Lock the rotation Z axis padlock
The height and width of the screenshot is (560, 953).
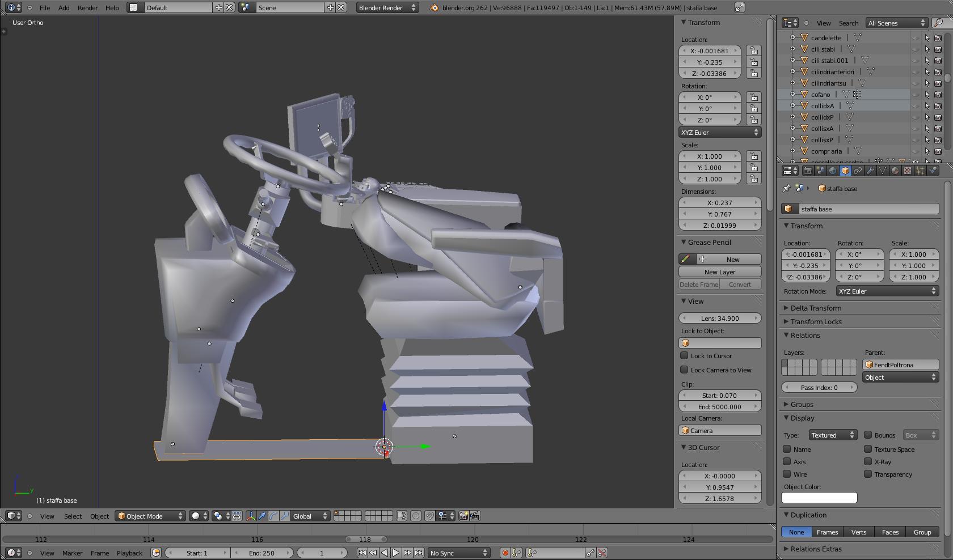(x=753, y=120)
